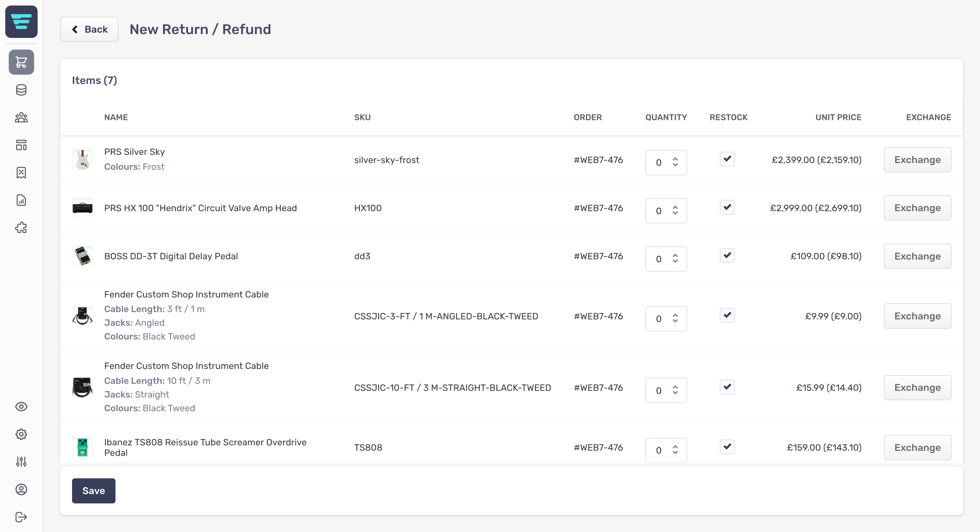Viewport: 980px width, 532px height.
Task: Click the '£159.00 (£143.10)' unit price
Action: coord(824,447)
